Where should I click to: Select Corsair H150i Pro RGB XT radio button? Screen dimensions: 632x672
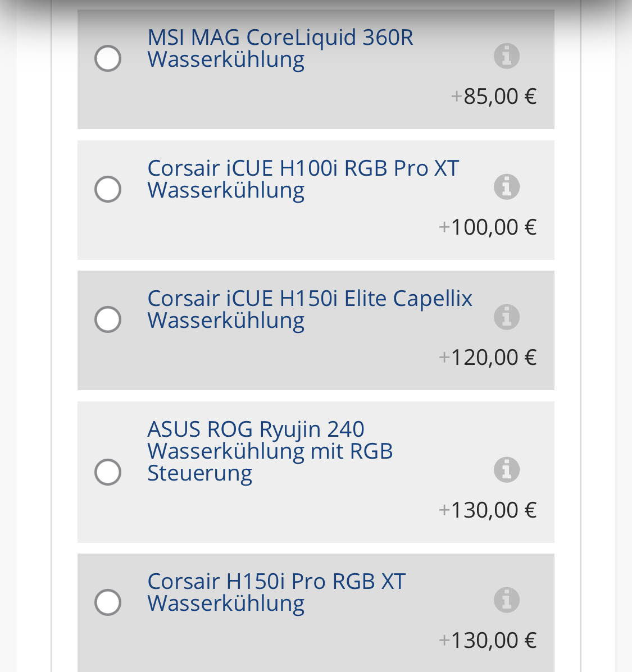point(108,602)
